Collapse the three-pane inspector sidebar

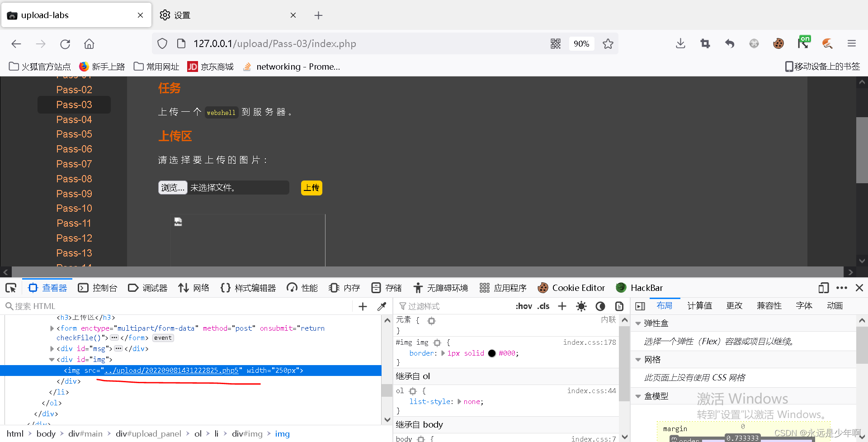[640, 306]
